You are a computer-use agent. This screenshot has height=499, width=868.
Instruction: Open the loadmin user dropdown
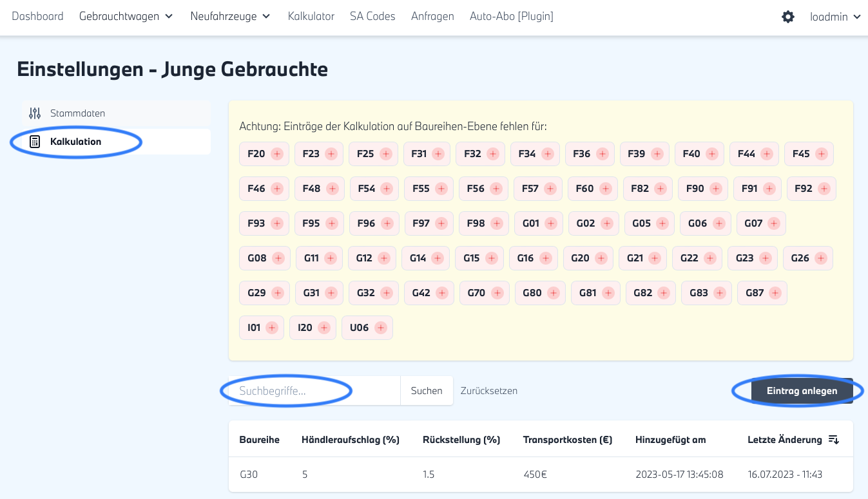click(835, 17)
